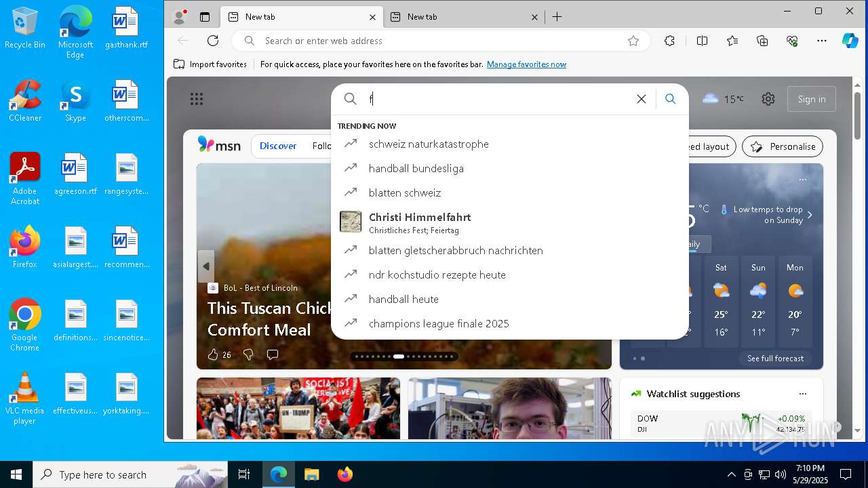
Task: Switch to second New tab
Action: click(x=465, y=17)
